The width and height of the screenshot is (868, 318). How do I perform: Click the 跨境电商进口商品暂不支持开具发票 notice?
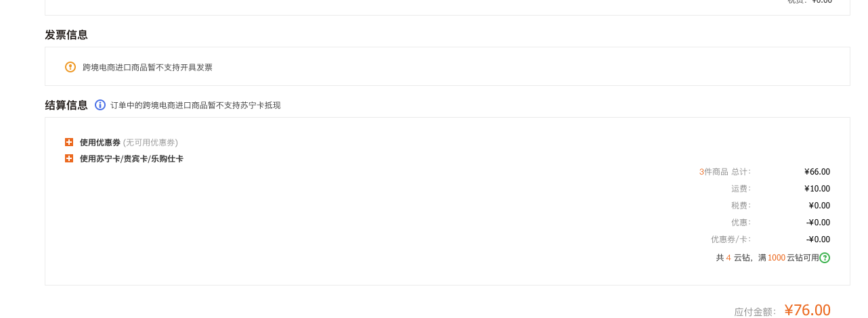148,68
